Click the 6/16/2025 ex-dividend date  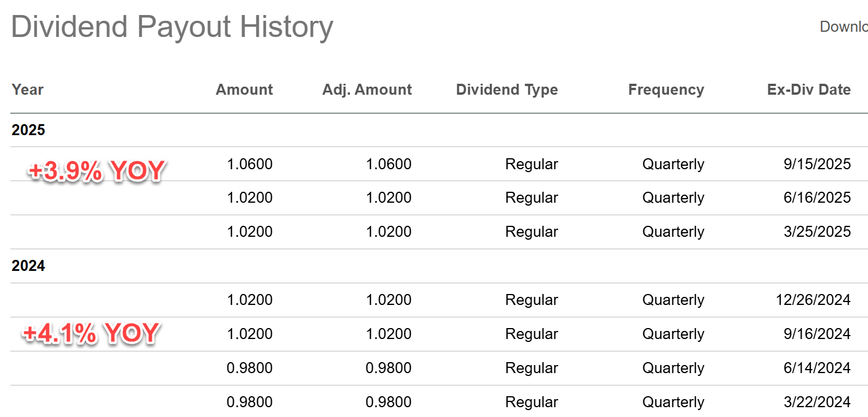click(817, 198)
